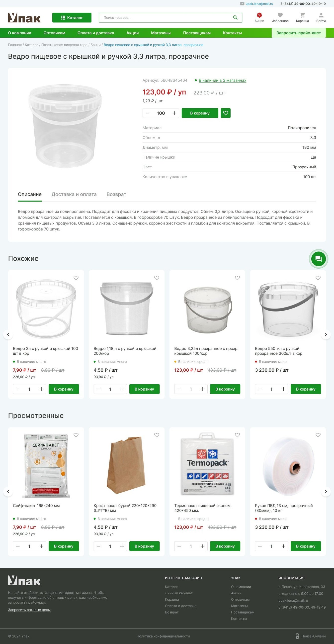Click the search magnifier icon
Screen dimensions: 334x644
235,17
